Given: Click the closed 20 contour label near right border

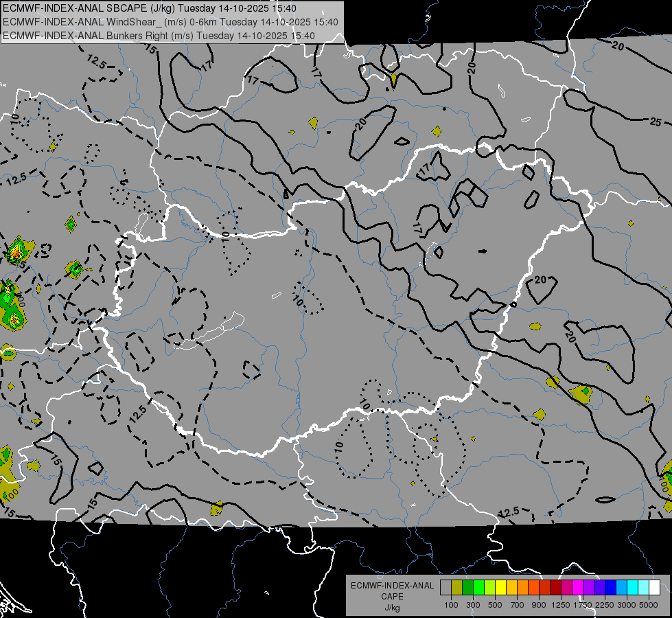Looking at the screenshot, I should pos(540,279).
